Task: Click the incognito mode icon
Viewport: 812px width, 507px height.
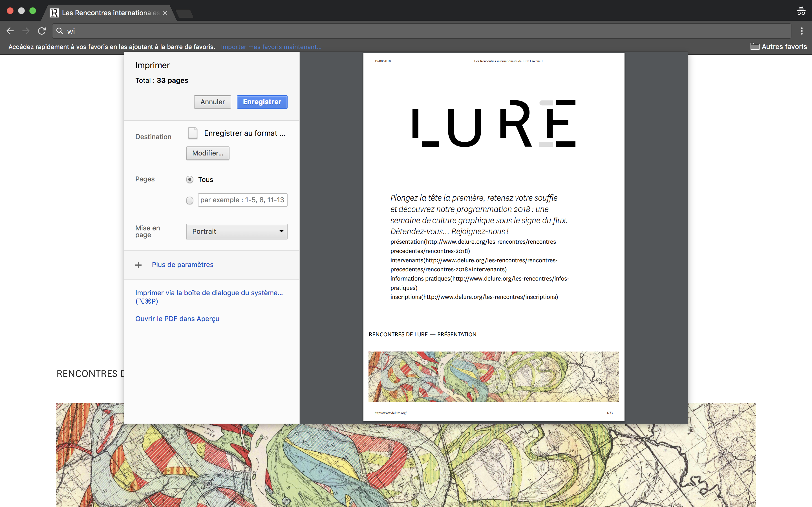Action: [x=801, y=11]
